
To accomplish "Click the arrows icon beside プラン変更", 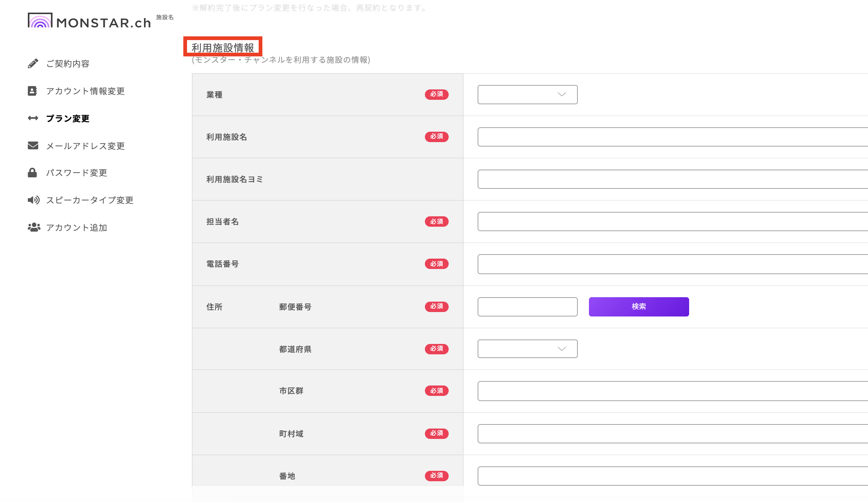I will 33,118.
